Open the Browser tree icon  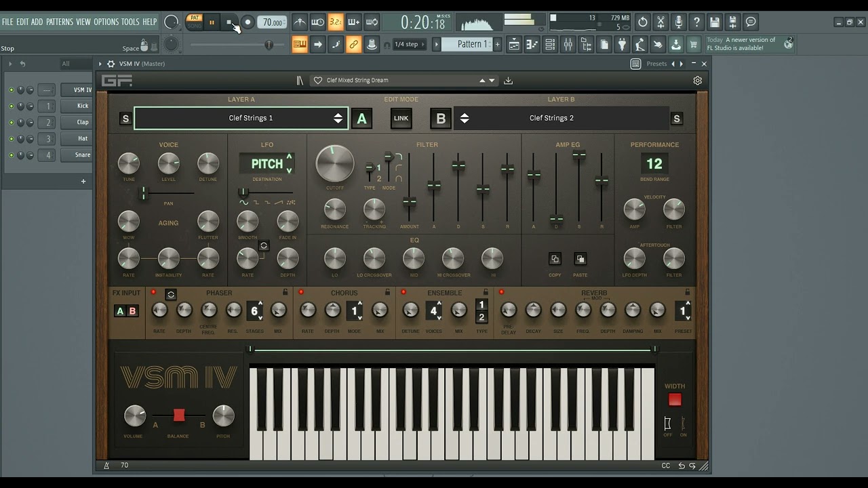point(586,45)
